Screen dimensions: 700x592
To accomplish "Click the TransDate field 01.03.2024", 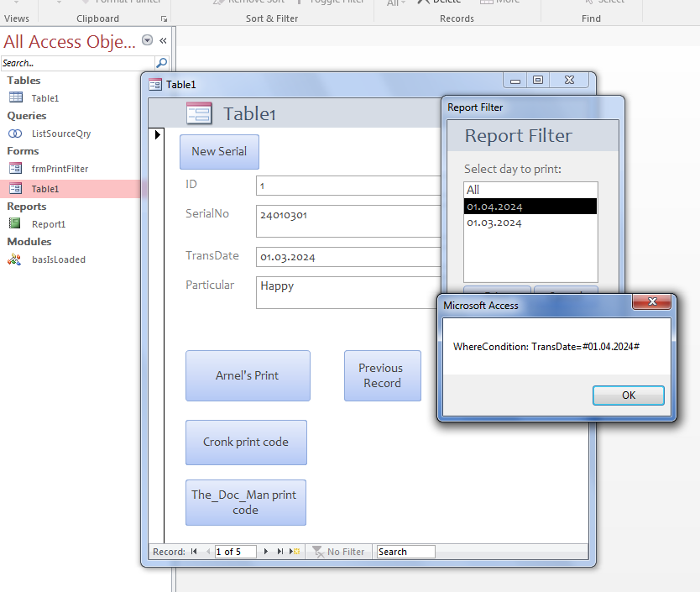I will [348, 257].
